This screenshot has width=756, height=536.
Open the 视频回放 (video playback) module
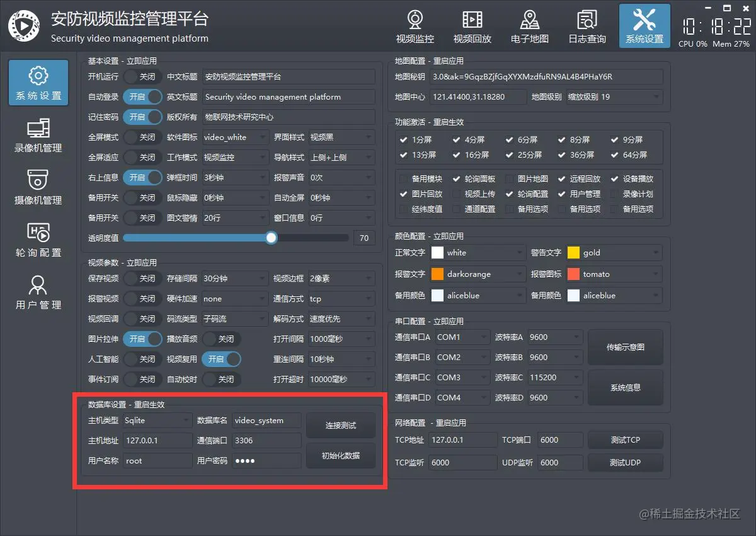(472, 26)
